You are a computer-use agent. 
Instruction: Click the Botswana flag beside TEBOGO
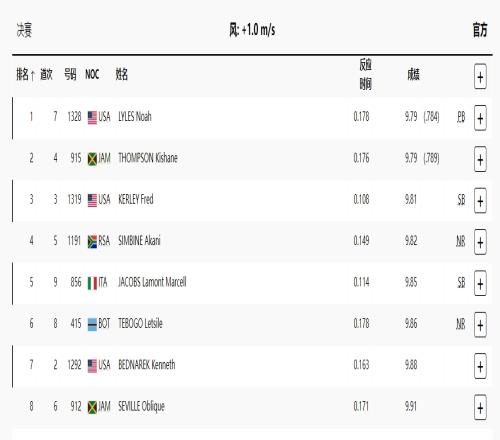(92, 324)
